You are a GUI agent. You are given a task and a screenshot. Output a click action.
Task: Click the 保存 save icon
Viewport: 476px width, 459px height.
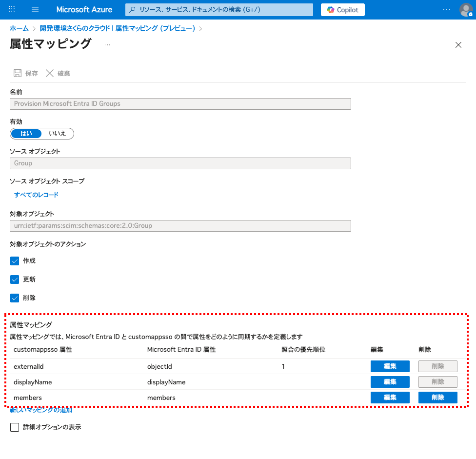(x=18, y=73)
